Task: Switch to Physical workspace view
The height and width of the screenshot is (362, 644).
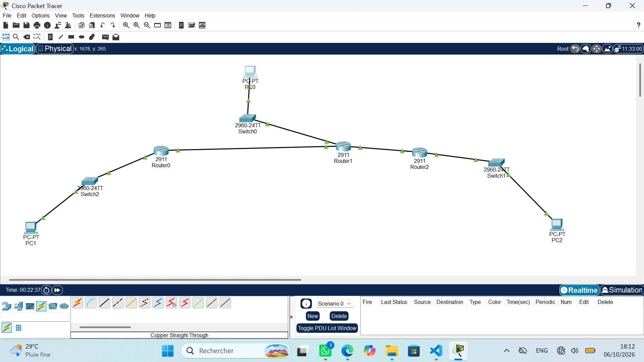Action: [55, 49]
